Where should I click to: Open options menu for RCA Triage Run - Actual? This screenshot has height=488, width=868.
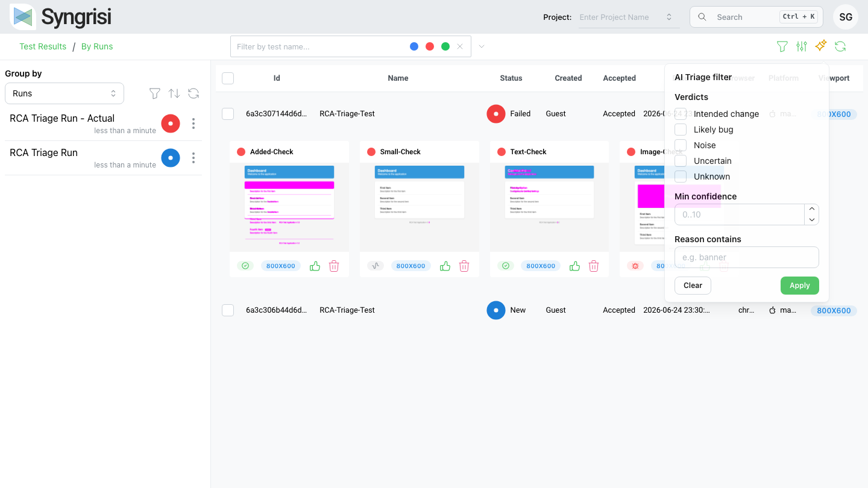(193, 124)
